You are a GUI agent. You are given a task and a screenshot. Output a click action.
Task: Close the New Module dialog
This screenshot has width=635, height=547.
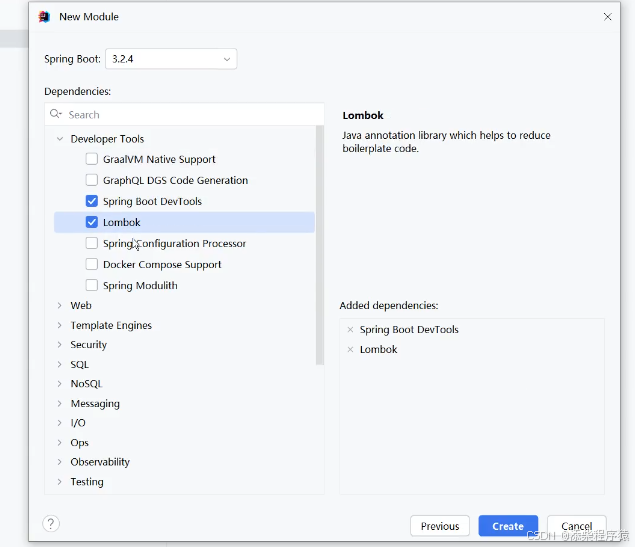click(x=607, y=17)
